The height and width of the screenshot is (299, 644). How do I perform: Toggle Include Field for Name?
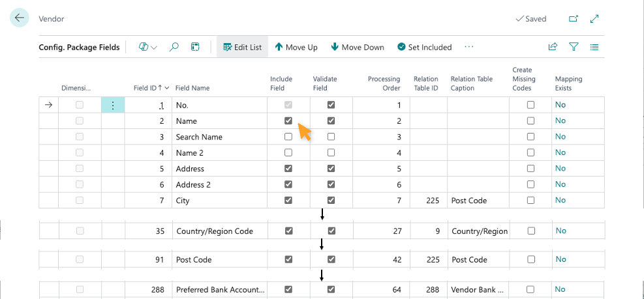(288, 121)
